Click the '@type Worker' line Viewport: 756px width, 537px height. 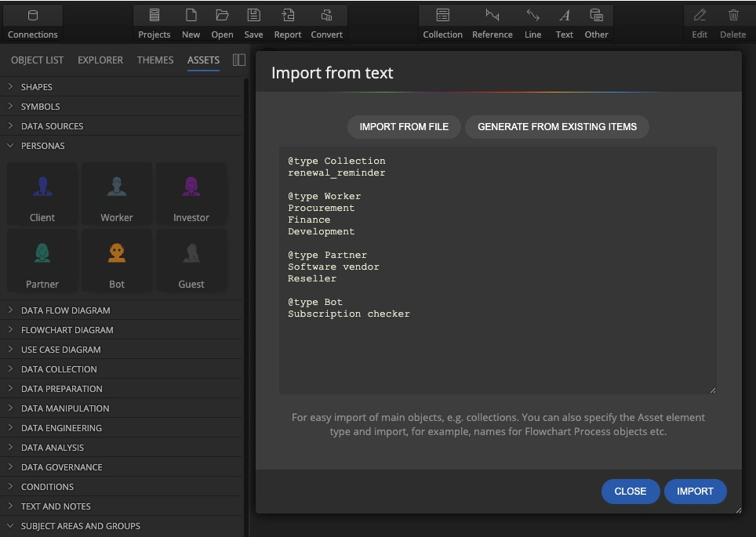(x=324, y=196)
